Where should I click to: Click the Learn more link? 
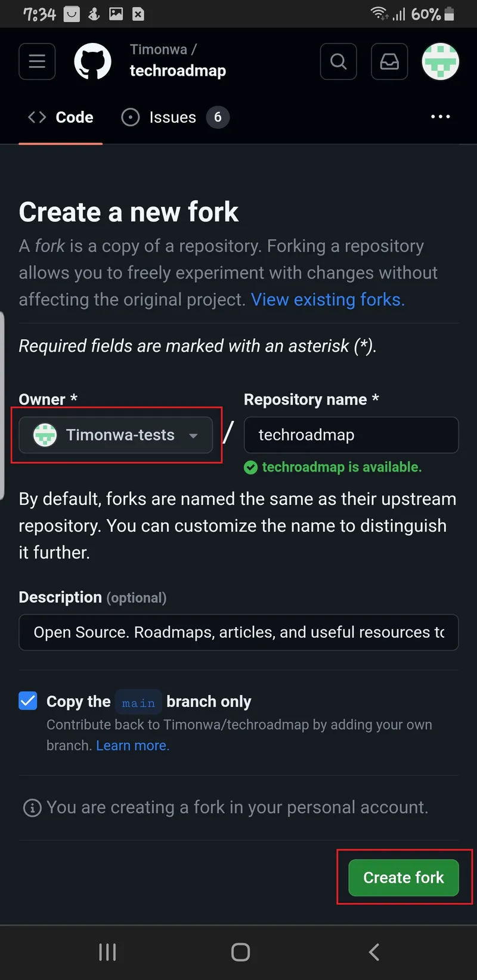pos(132,745)
